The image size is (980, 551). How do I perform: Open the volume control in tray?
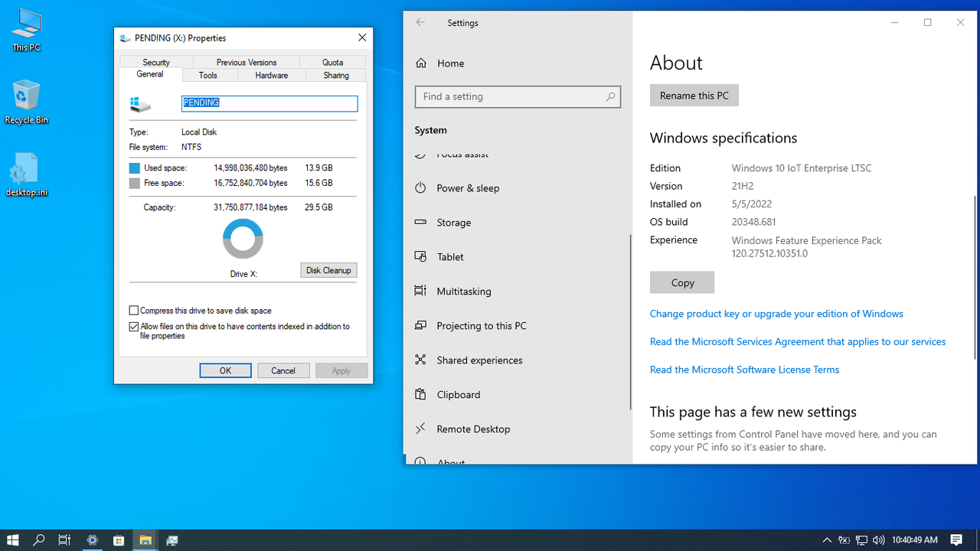(878, 540)
